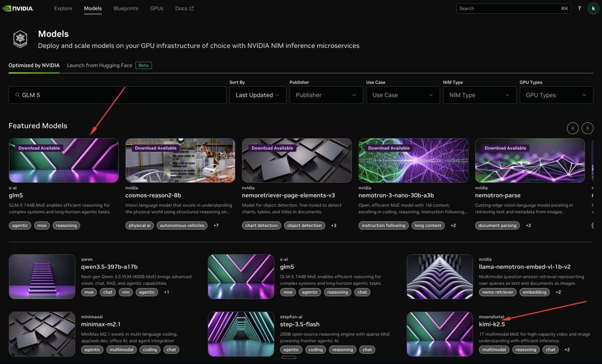Click the vlm tag on qwen3.5-397b-a17b
The image size is (602, 364).
point(125,292)
